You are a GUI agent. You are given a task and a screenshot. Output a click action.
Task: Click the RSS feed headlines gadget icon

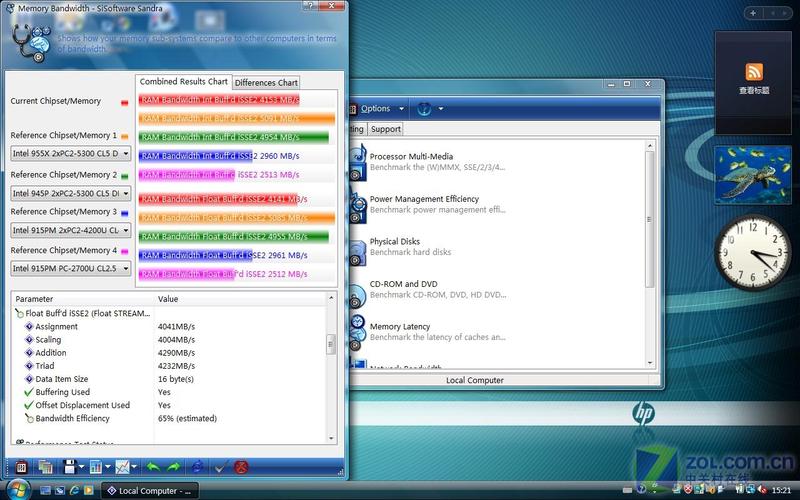pyautogui.click(x=754, y=72)
